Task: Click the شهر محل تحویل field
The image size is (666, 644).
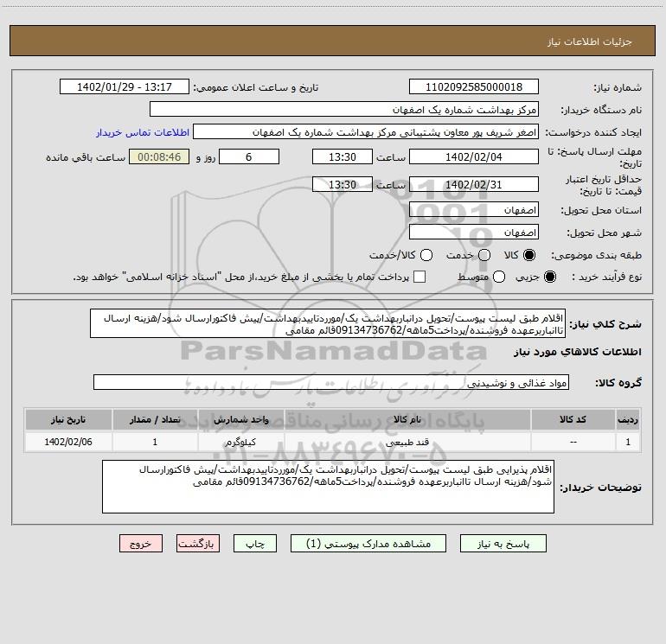Action: click(x=474, y=233)
